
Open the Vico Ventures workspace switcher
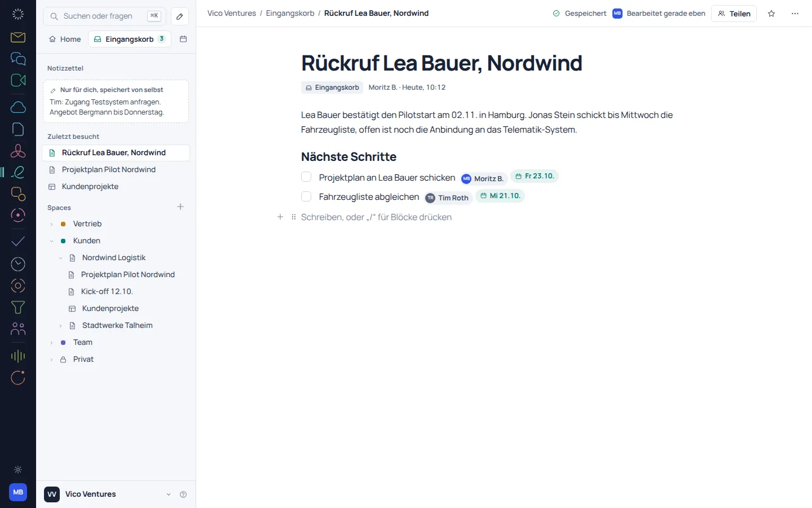point(108,494)
